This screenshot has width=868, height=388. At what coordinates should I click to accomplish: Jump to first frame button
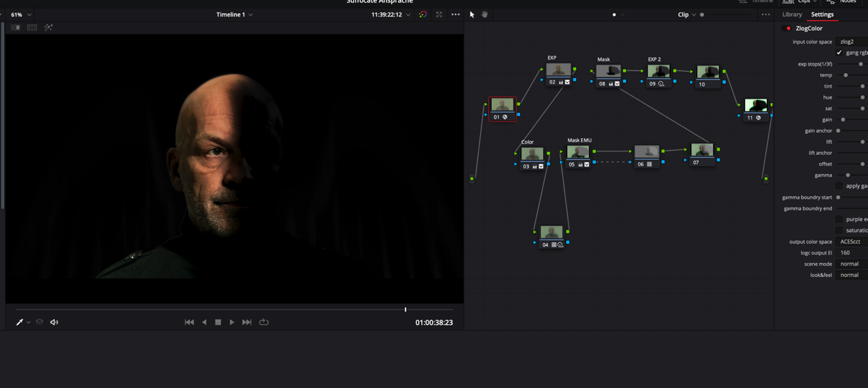[189, 322]
